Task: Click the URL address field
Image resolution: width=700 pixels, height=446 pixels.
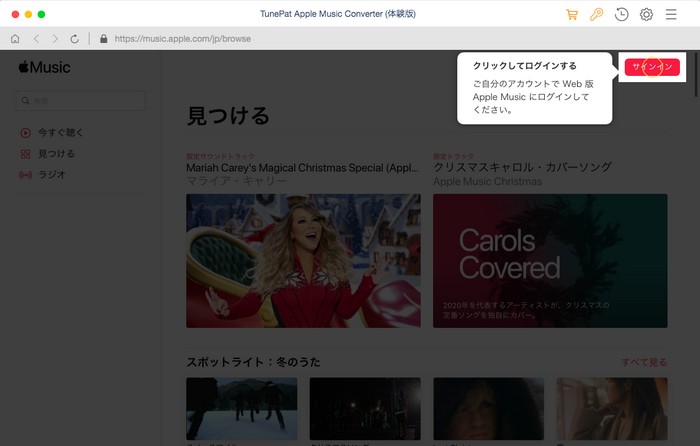Action: point(183,39)
